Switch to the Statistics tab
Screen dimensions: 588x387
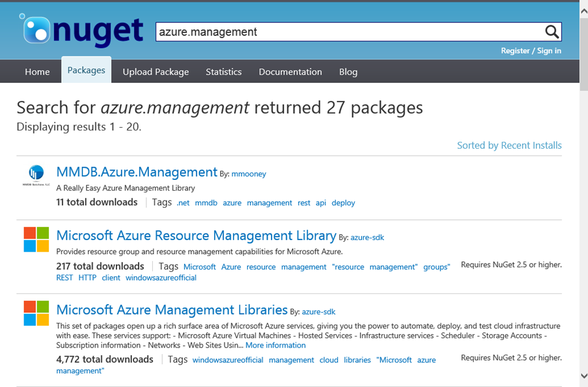(223, 72)
